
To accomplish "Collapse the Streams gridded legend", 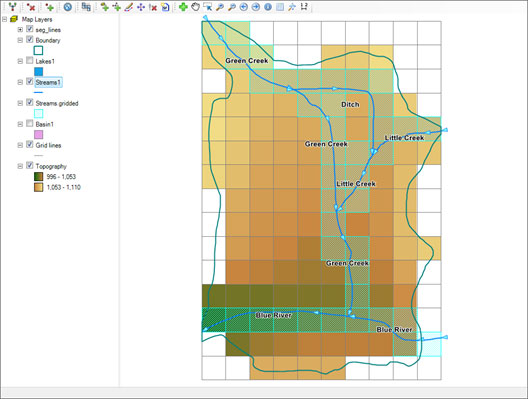I will pos(20,103).
